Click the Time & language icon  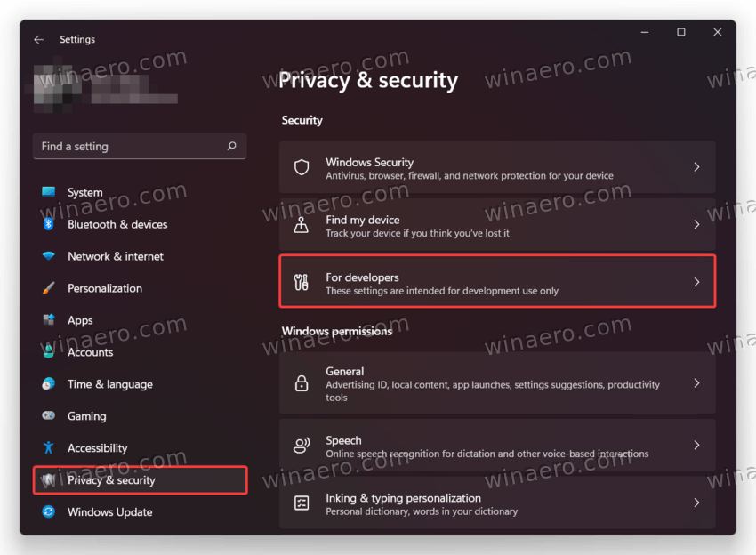49,384
